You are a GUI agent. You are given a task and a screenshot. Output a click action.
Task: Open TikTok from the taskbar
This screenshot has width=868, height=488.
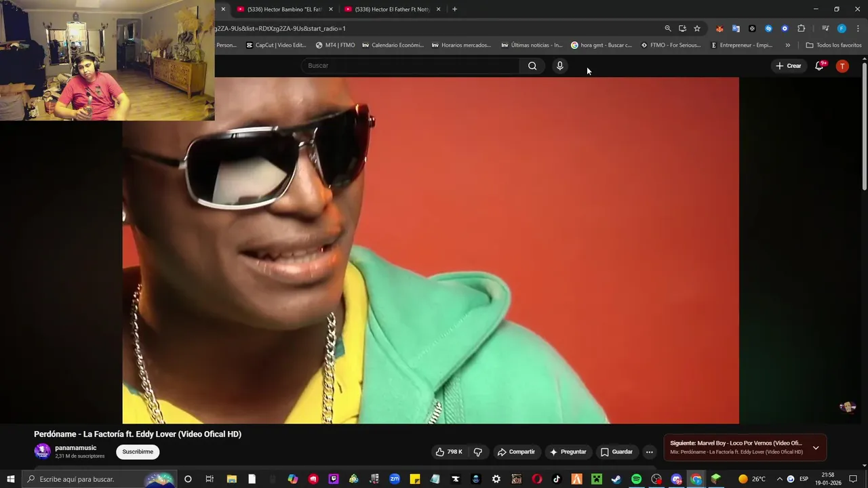[557, 479]
